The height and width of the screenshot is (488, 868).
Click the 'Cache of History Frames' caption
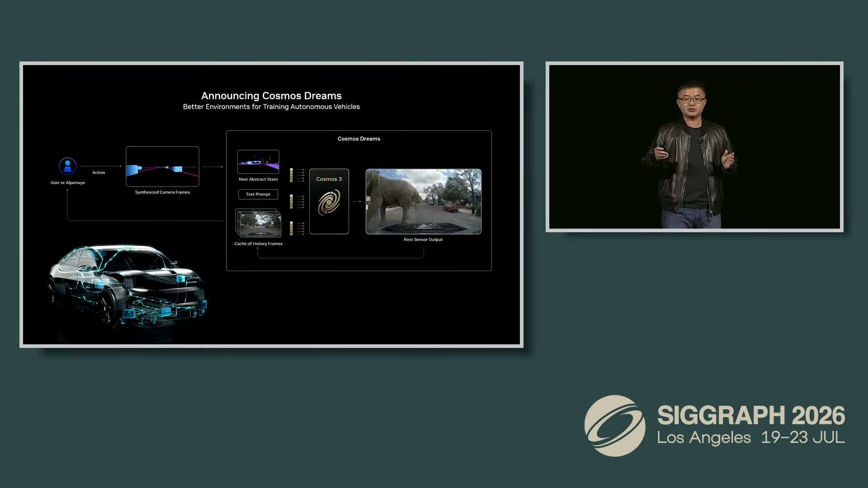[258, 244]
